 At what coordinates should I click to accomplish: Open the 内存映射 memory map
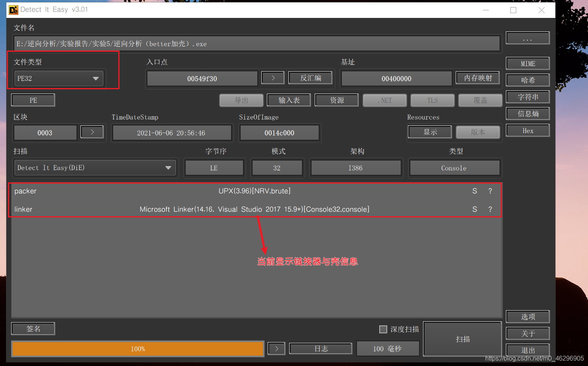click(478, 78)
